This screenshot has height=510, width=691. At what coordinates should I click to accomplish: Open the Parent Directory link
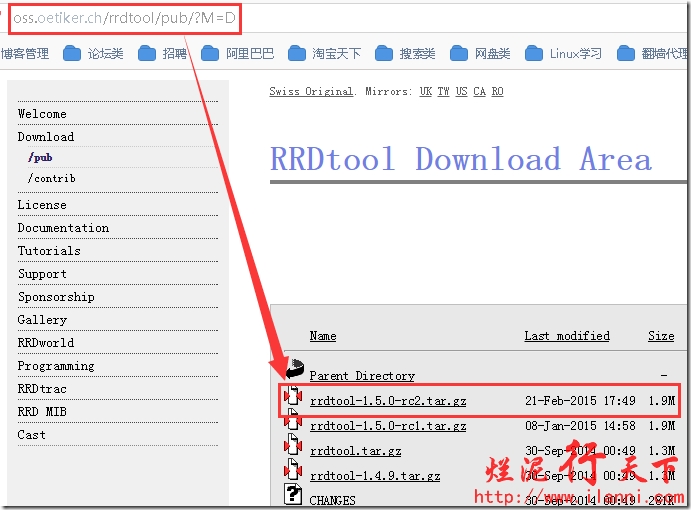point(362,376)
